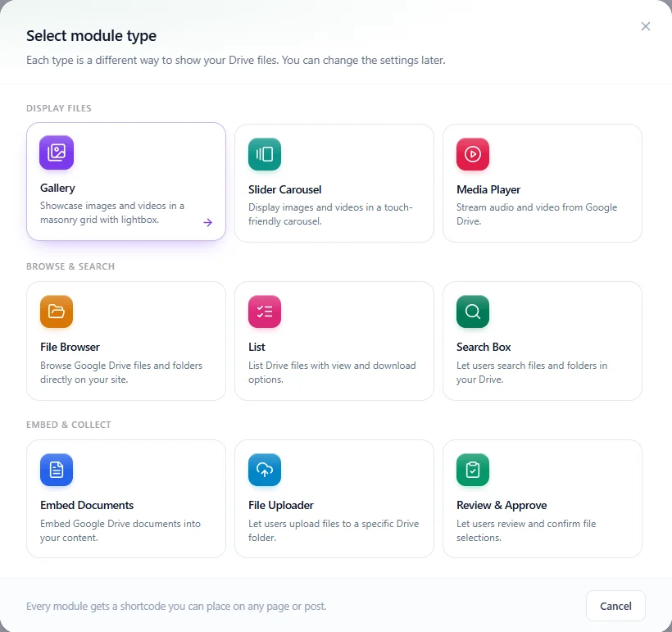Click the purple Gallery module icon

coord(57,152)
